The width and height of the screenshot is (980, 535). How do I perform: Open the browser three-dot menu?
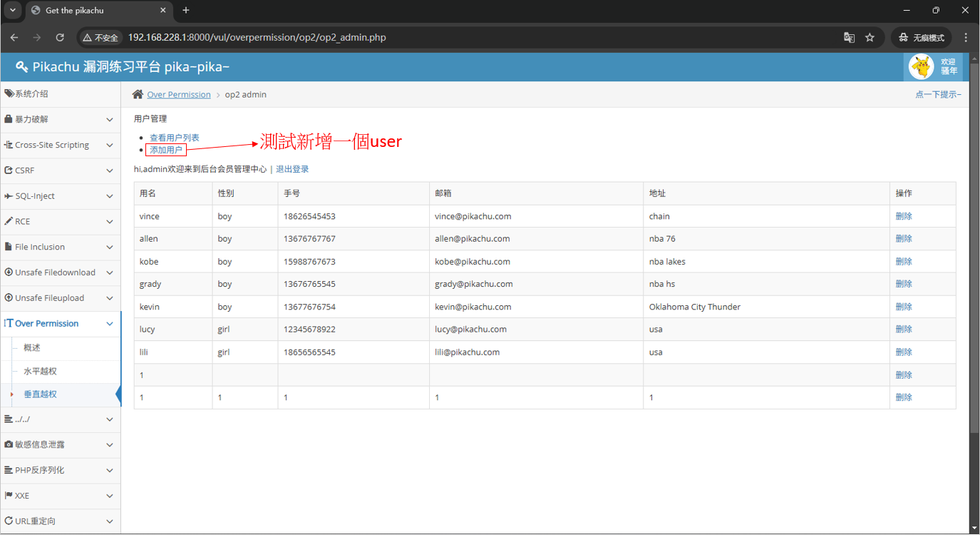pyautogui.click(x=966, y=37)
